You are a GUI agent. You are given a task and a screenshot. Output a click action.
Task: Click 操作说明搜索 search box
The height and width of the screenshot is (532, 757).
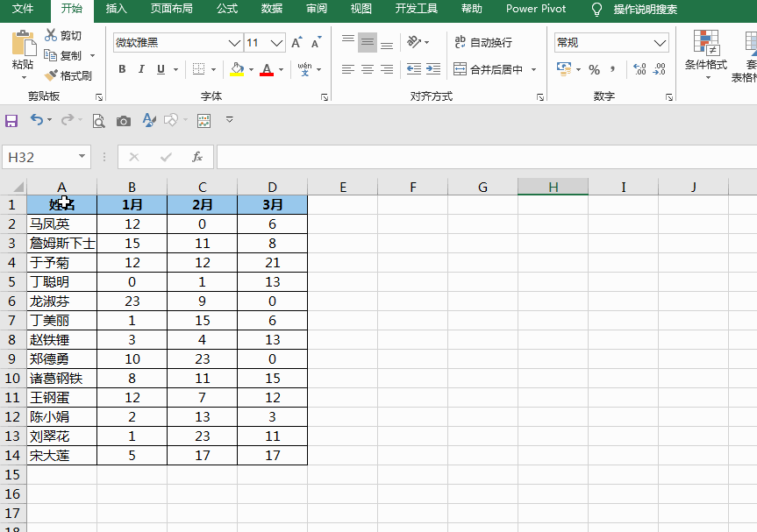coord(645,9)
